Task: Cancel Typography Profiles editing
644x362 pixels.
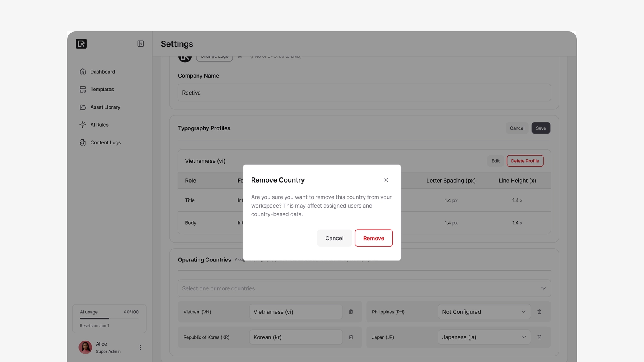Action: click(x=517, y=128)
